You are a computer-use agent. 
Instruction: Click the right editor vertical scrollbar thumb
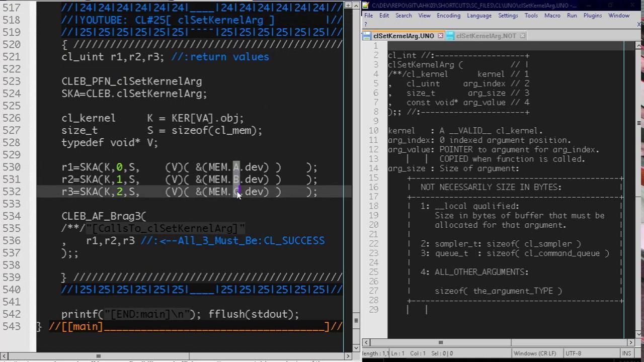click(x=639, y=123)
